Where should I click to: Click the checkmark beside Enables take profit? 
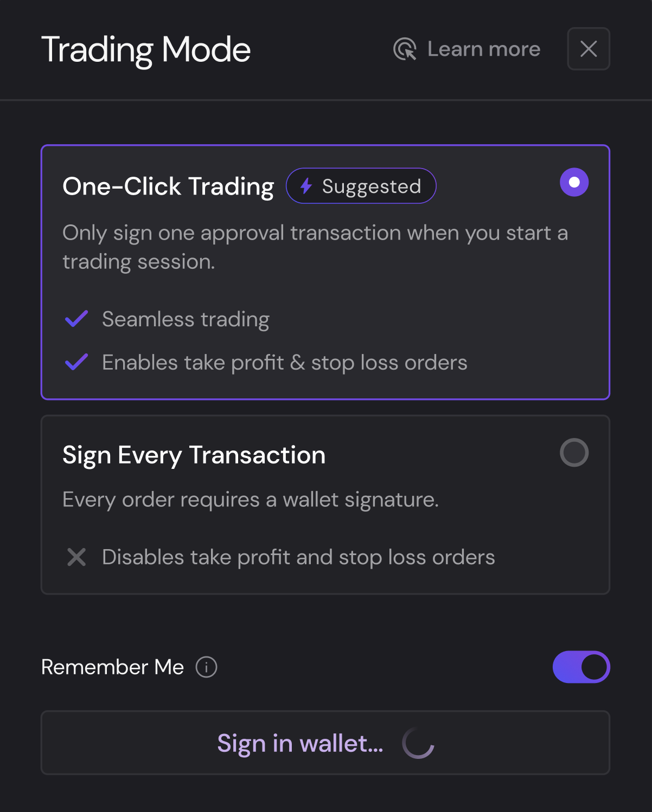click(x=76, y=362)
